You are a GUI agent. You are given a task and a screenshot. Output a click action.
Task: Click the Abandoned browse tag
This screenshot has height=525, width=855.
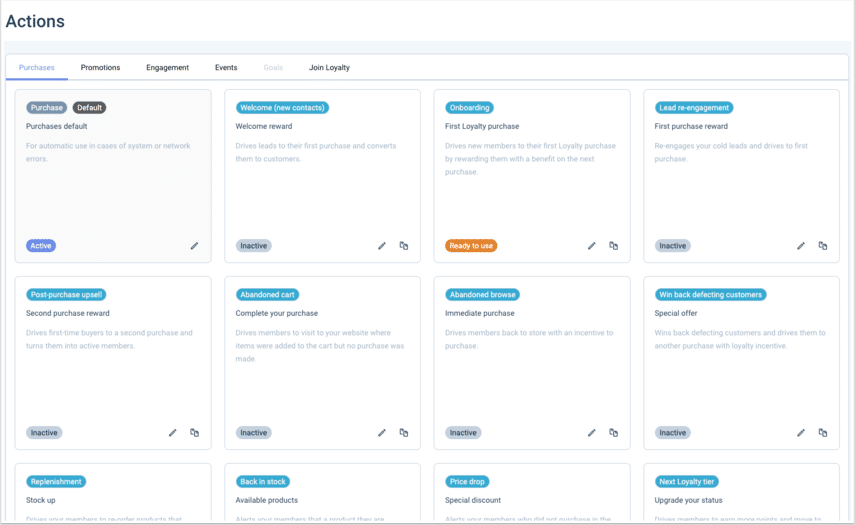482,295
